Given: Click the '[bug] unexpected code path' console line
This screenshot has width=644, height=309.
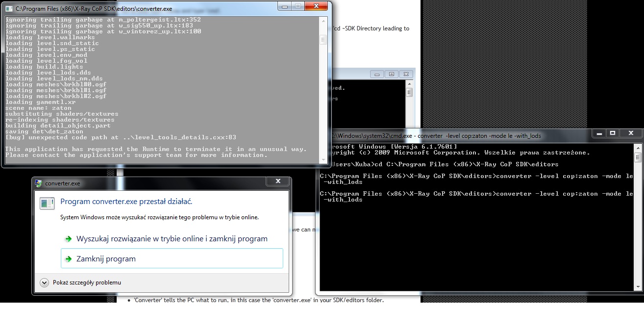Looking at the screenshot, I should click(121, 137).
